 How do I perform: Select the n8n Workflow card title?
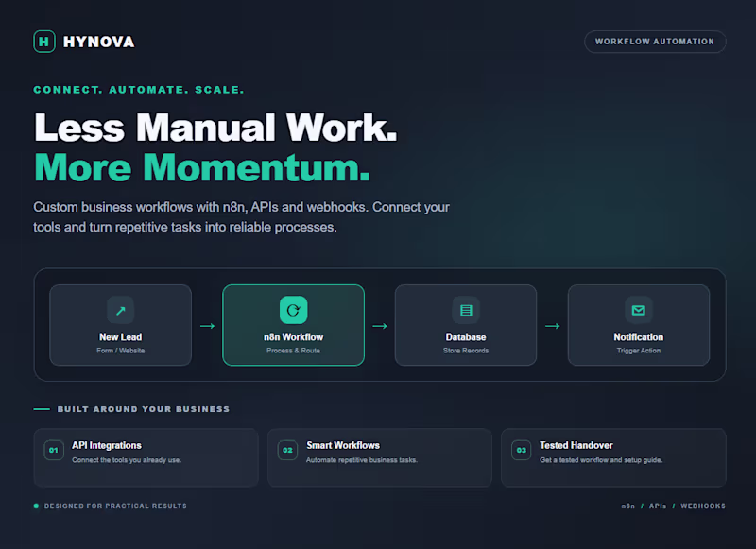point(293,337)
